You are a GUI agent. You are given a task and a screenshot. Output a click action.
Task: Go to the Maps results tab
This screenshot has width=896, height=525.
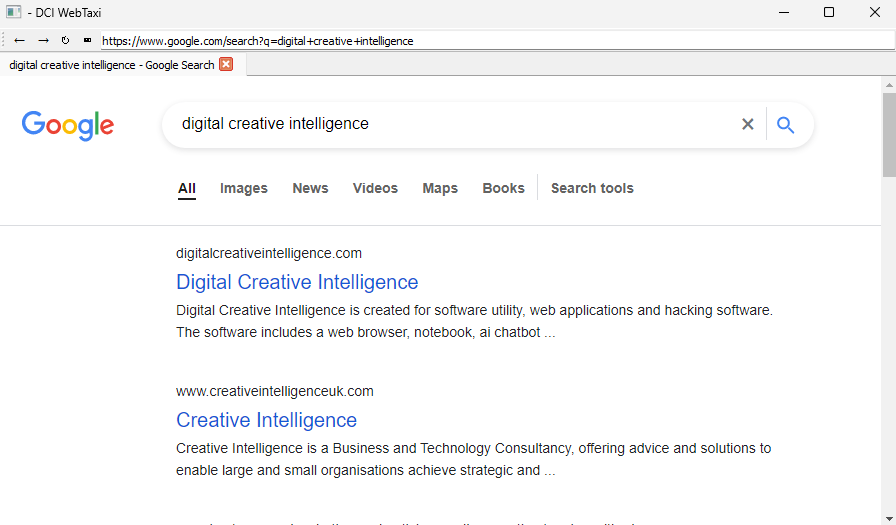tap(440, 188)
